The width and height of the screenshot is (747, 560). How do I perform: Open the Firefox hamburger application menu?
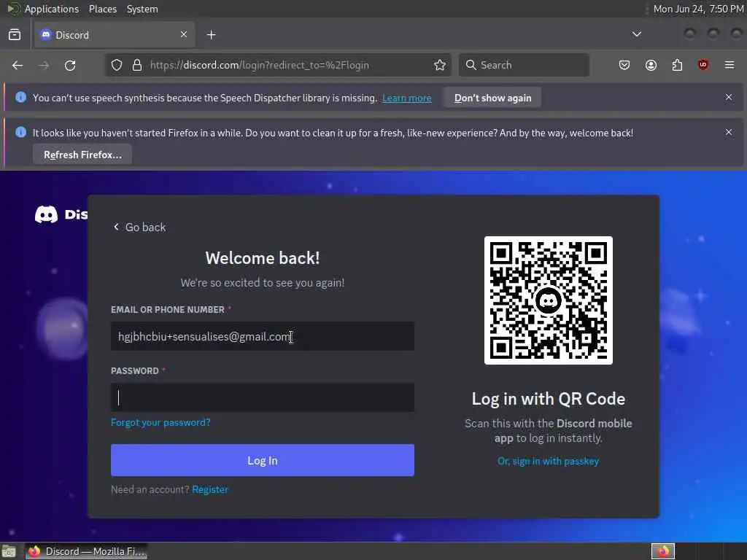pos(729,65)
